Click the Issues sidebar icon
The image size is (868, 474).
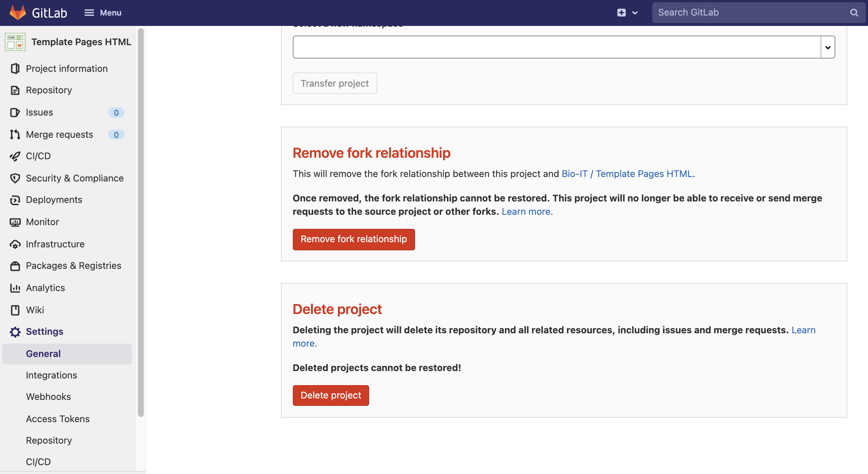point(15,112)
